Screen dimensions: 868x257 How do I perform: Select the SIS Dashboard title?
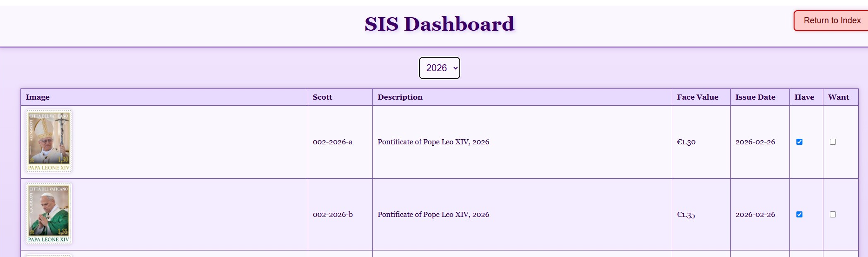coord(439,24)
